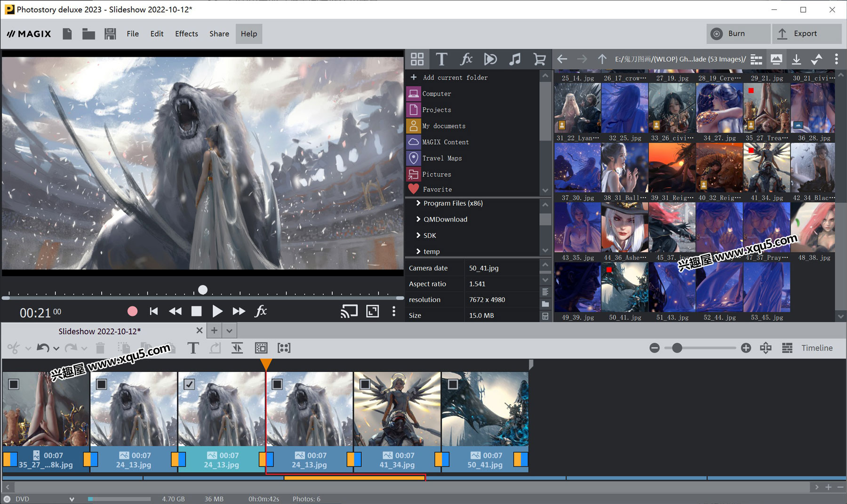Play the slideshow preview
This screenshot has height=504, width=847.
pos(217,311)
